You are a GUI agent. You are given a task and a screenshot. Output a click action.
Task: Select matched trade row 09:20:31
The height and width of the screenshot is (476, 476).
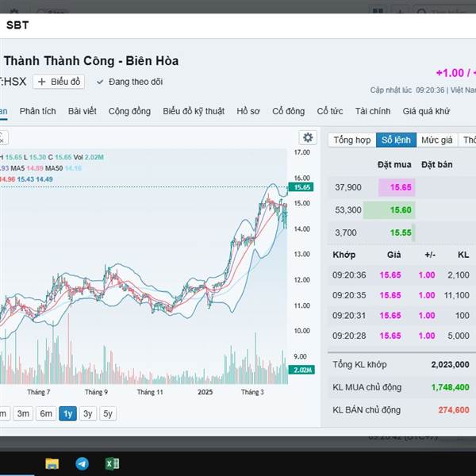point(401,316)
